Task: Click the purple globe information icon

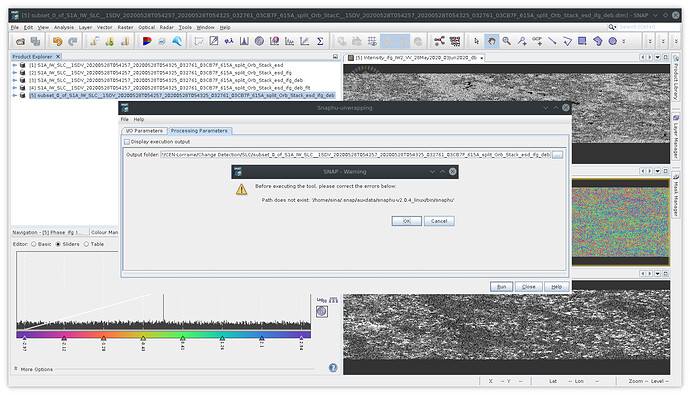Action: [259, 41]
